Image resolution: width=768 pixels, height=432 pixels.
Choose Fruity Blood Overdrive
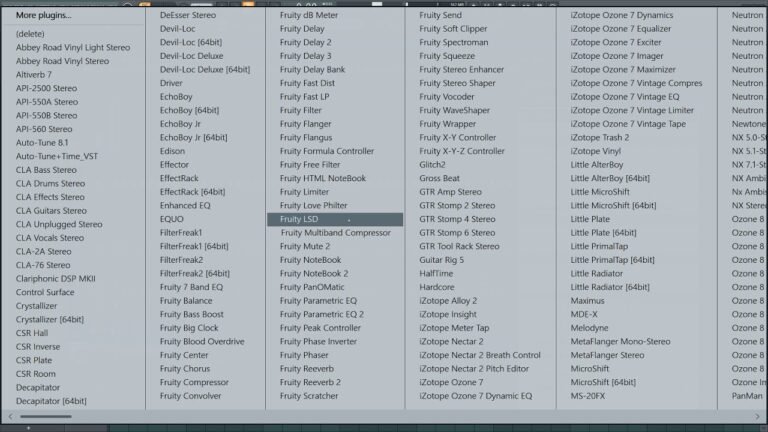click(x=202, y=342)
